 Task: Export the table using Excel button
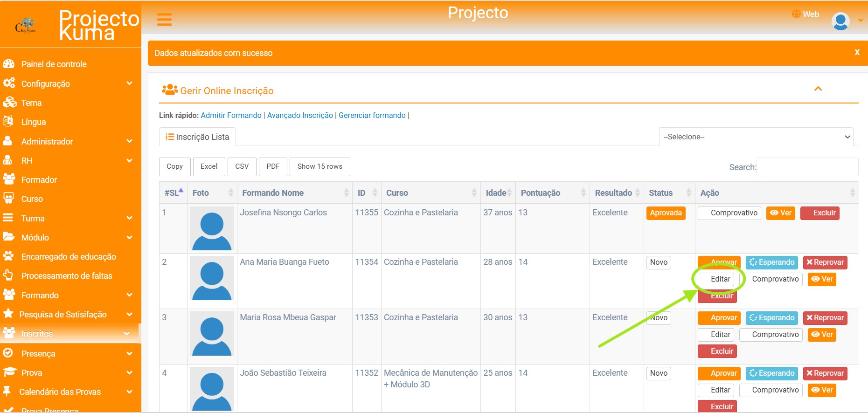point(209,166)
